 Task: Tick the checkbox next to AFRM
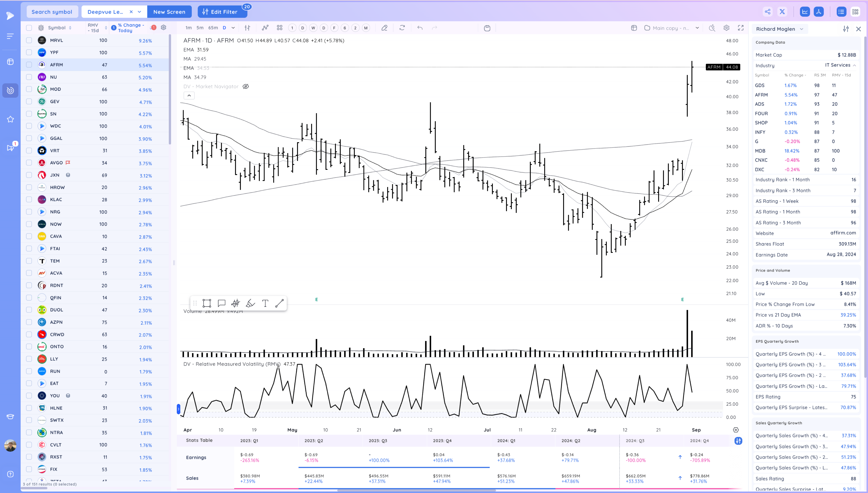[29, 65]
